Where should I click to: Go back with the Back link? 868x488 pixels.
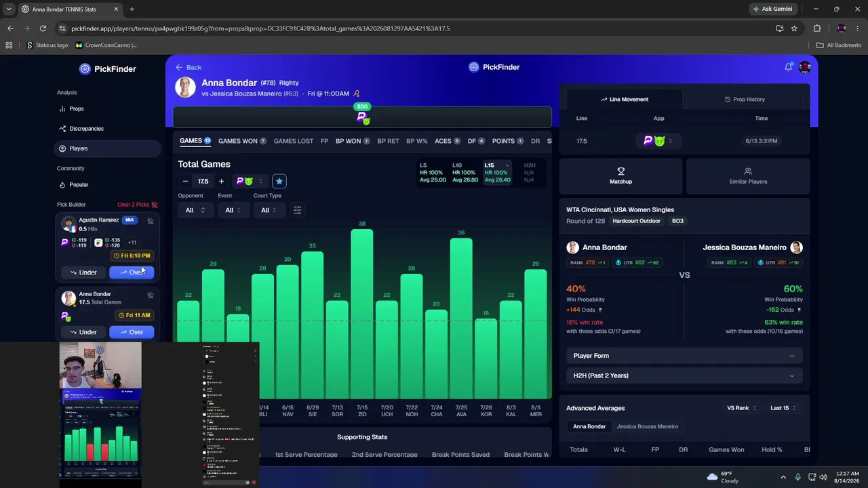click(189, 67)
